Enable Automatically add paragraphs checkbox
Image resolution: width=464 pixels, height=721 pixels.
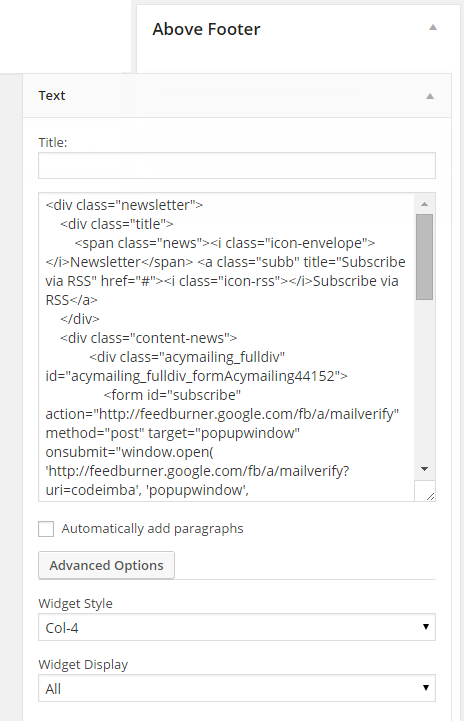click(46, 529)
